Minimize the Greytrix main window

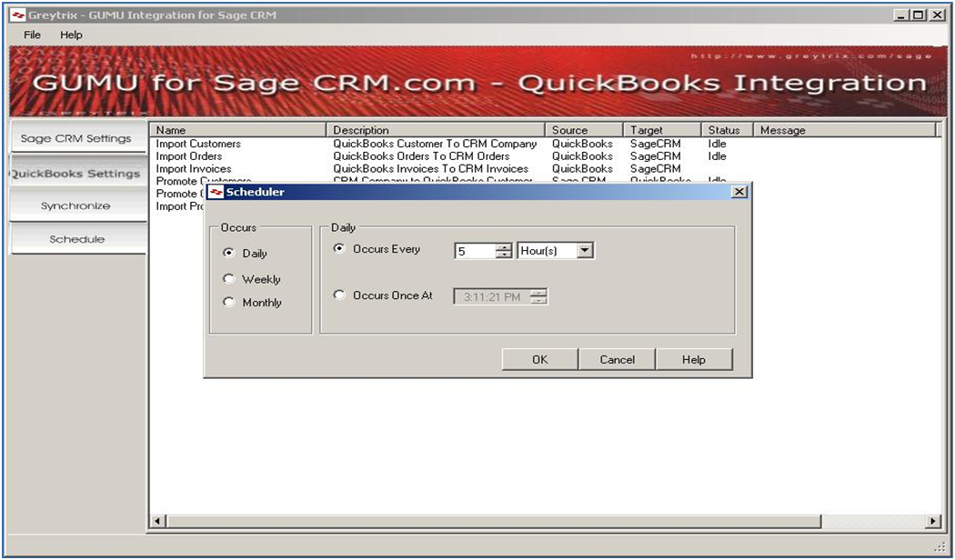coord(902,15)
